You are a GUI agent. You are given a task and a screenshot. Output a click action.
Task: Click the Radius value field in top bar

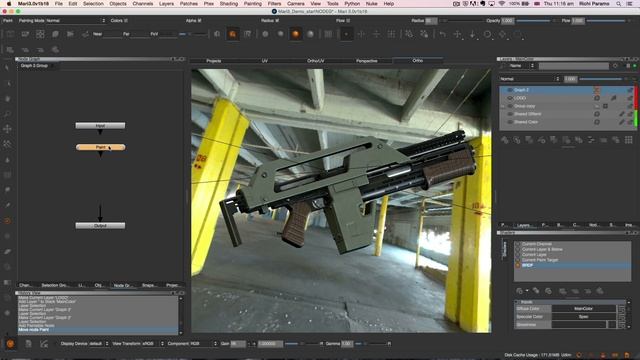tap(431, 20)
